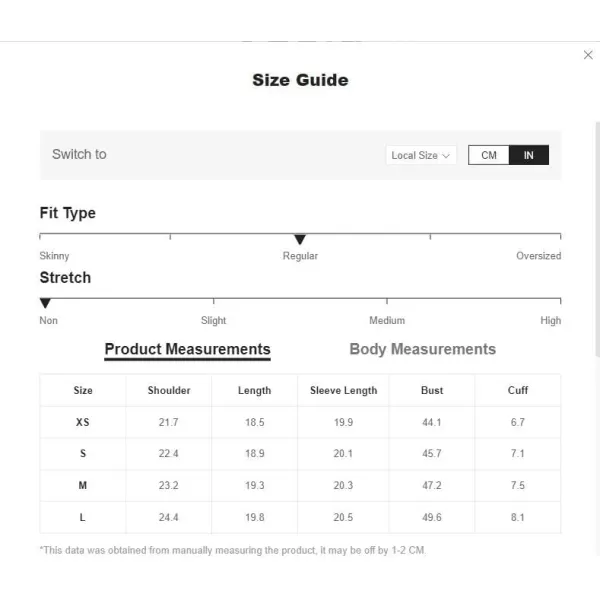Click the Cuff column header
600x600 pixels.
point(518,390)
